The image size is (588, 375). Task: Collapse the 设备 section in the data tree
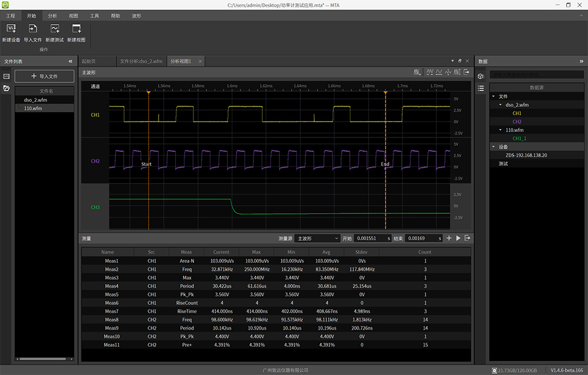[493, 147]
